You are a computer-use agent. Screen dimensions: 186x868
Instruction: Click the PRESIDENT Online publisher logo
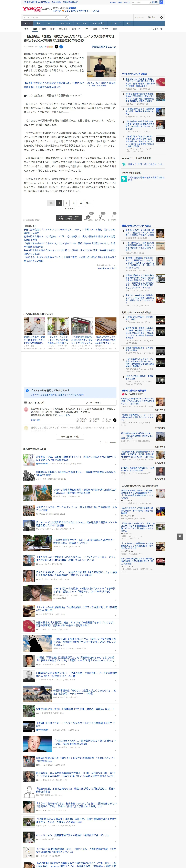point(104,47)
